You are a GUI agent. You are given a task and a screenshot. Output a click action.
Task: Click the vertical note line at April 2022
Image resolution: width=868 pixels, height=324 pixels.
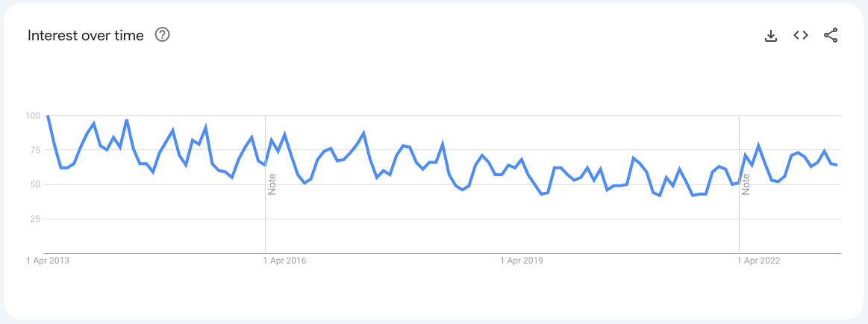pos(739,224)
